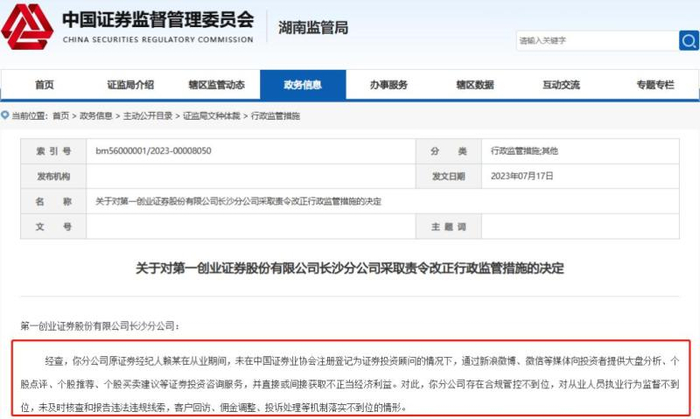This screenshot has height=419, width=700.
Task: Click the 文号 label cell
Action: pos(54,227)
